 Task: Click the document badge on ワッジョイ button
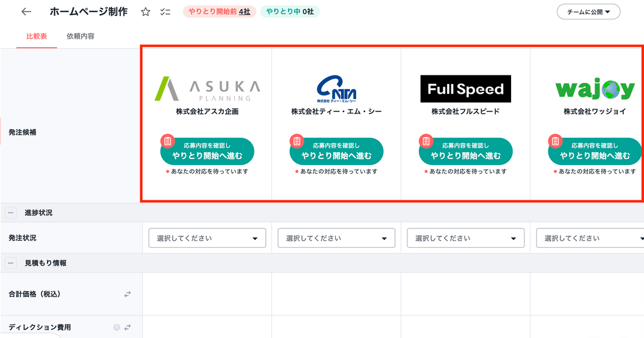pos(556,141)
